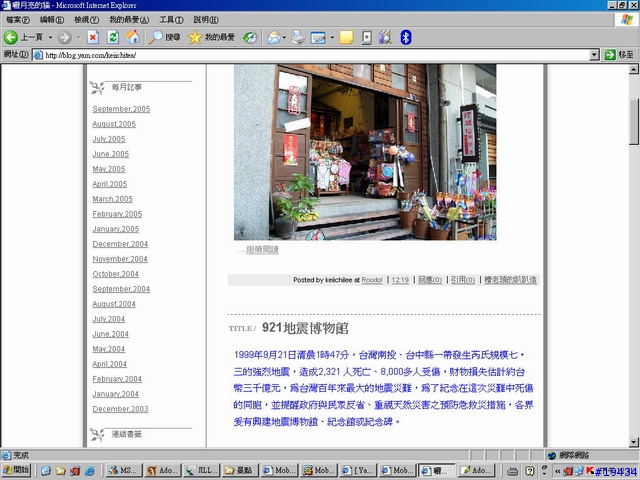Image resolution: width=640 pixels, height=480 pixels.
Task: Click the scrollbar down arrow
Action: [633, 442]
